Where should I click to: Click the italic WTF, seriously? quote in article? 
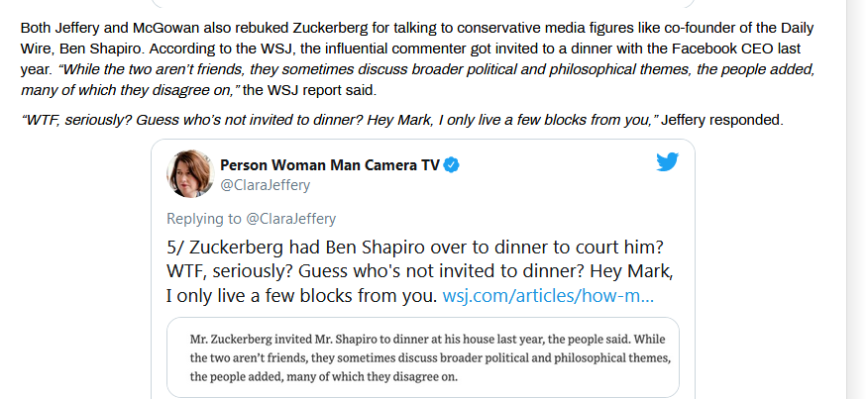340,120
